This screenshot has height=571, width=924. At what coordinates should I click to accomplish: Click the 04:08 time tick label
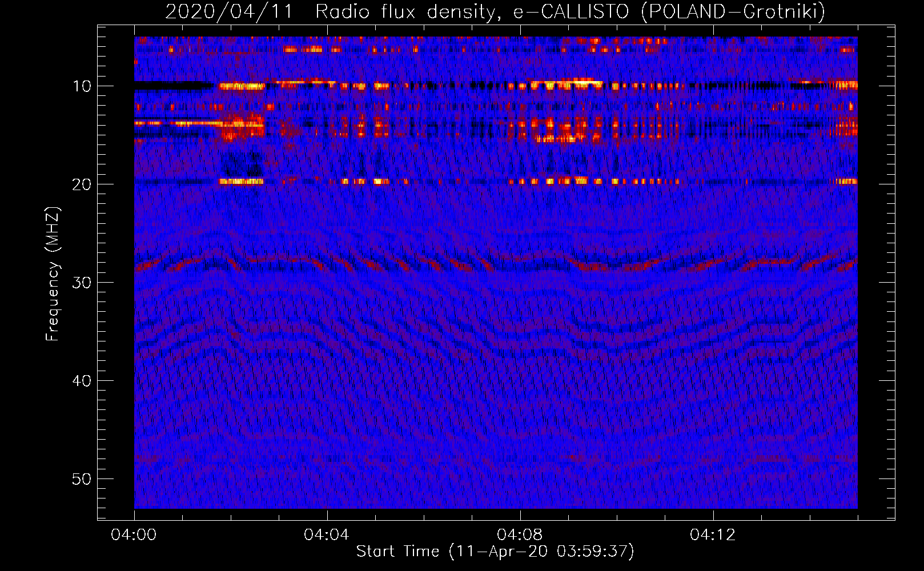point(520,535)
